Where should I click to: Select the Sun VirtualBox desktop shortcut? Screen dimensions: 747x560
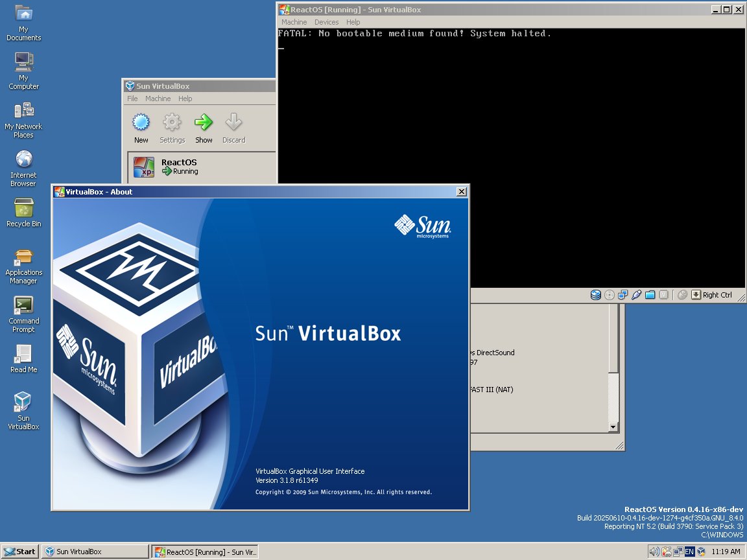pos(23,410)
